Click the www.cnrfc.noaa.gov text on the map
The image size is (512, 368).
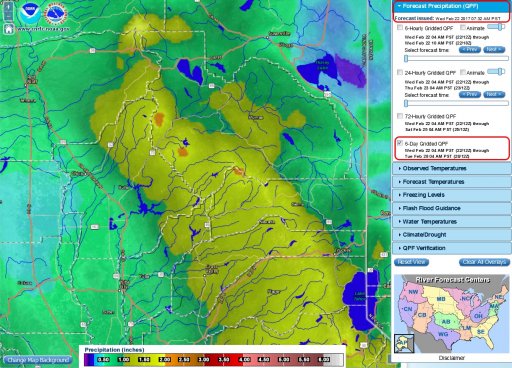pyautogui.click(x=43, y=29)
